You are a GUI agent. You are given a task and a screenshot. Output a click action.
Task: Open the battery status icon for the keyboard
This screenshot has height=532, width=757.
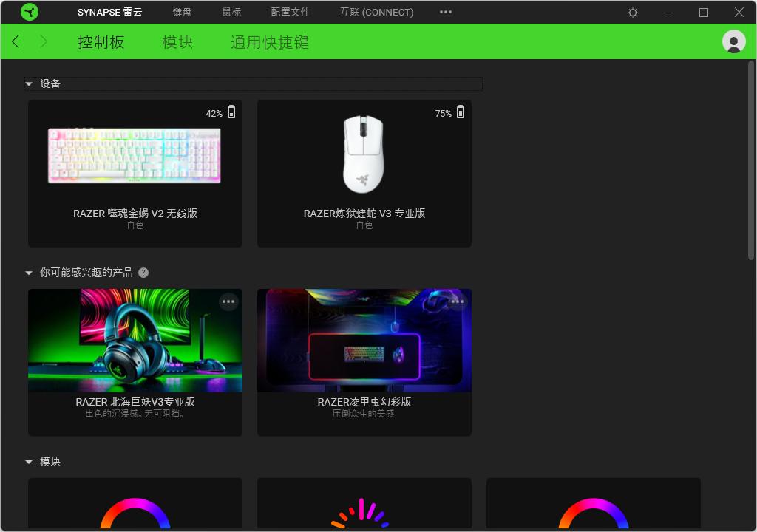pyautogui.click(x=230, y=112)
